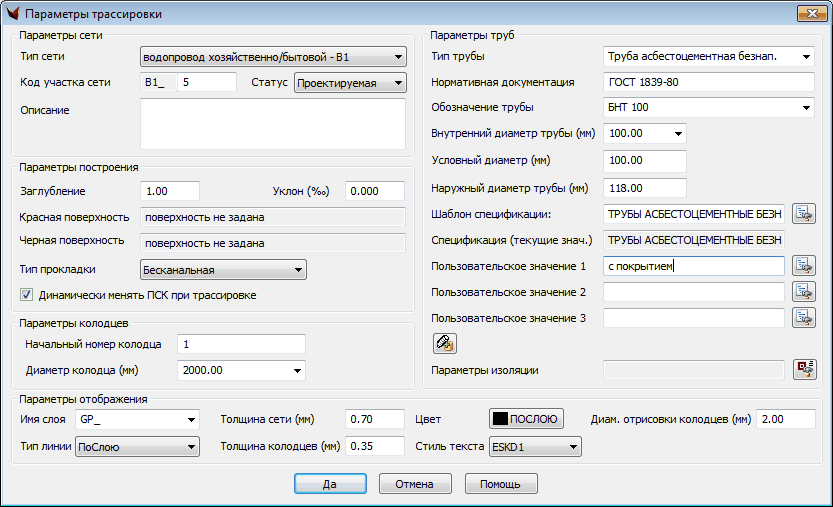Open the Стиль текста dropdown ESKD1
833x507 pixels.
pos(534,447)
